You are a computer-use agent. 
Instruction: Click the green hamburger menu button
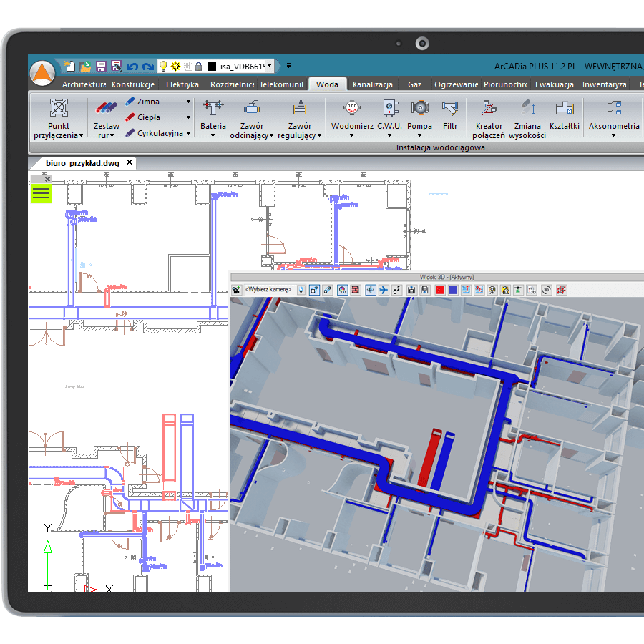41,193
